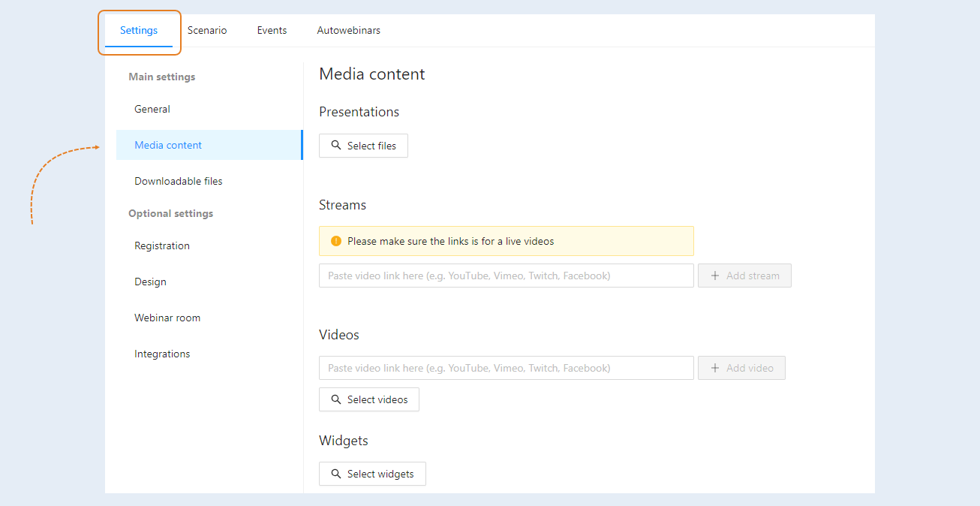Screen dimensions: 980x506
Task: Click the Widgets section heading
Action: tap(344, 441)
